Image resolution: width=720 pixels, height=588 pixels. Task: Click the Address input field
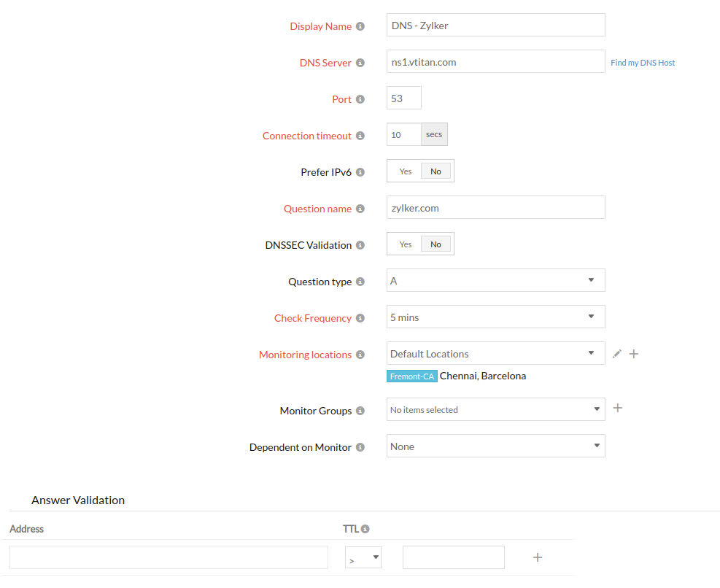tap(169, 557)
